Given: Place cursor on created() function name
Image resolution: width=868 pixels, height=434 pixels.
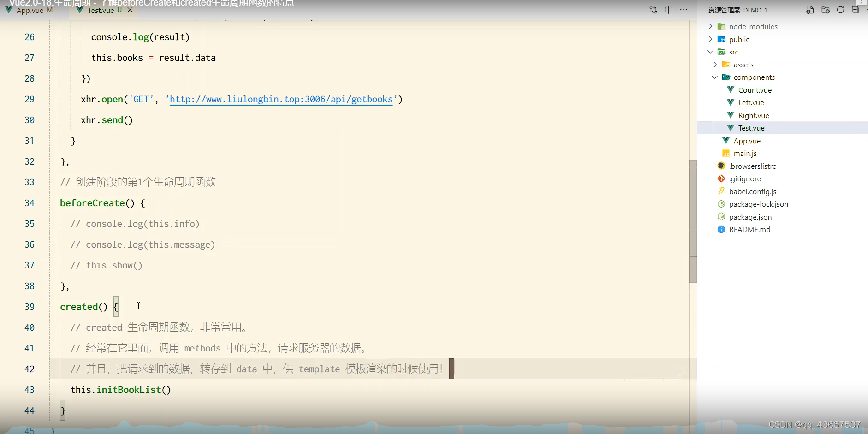Looking at the screenshot, I should (79, 307).
